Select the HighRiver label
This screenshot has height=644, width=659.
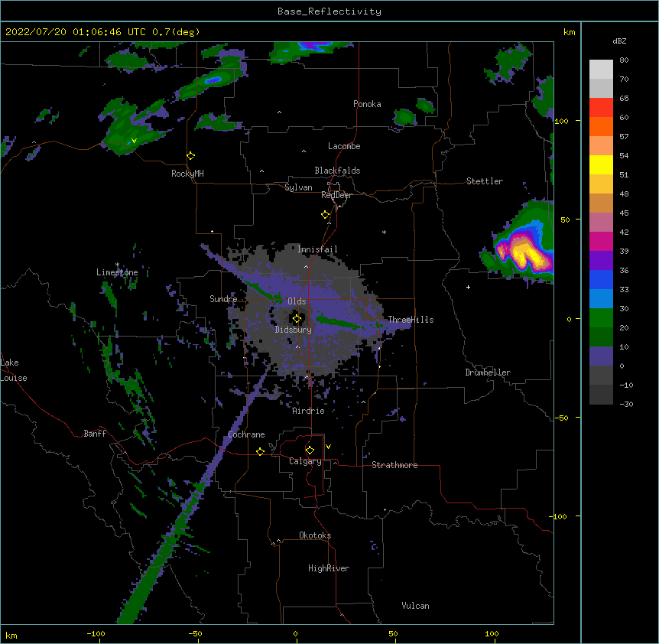(x=329, y=568)
